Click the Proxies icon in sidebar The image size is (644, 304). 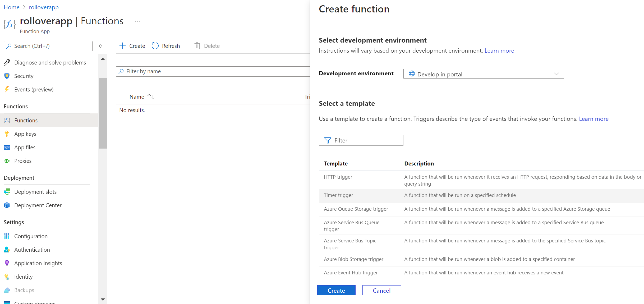[7, 161]
